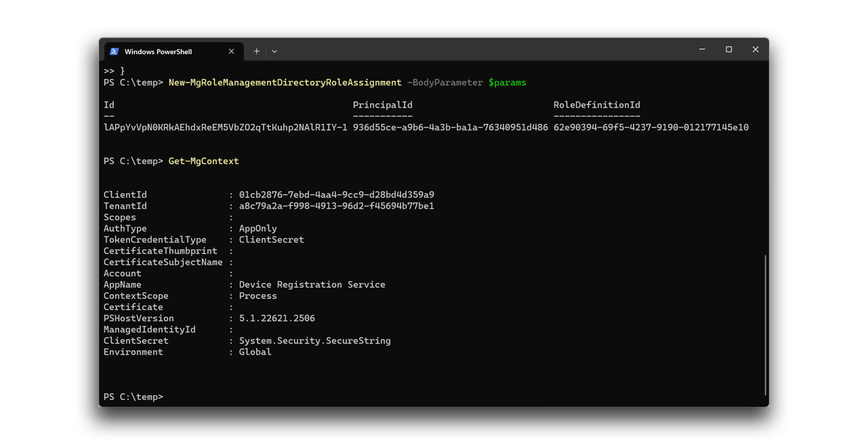Minimize the terminal window
The image size is (868, 444).
click(x=702, y=50)
